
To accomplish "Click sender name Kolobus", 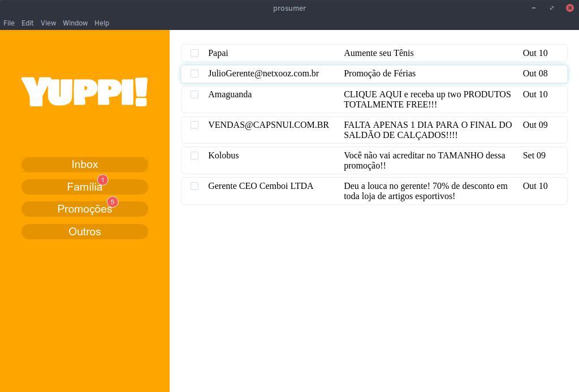I will coord(223,156).
